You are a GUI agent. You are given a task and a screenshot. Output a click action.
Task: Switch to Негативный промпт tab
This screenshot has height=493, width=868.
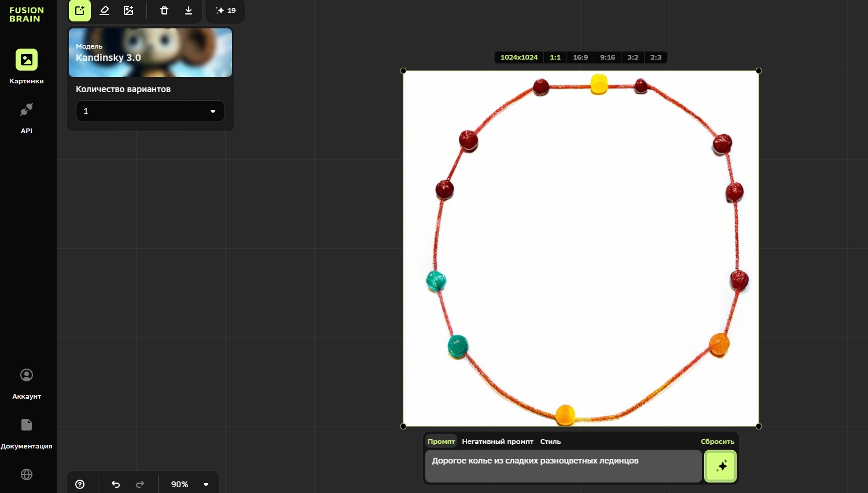(x=497, y=442)
